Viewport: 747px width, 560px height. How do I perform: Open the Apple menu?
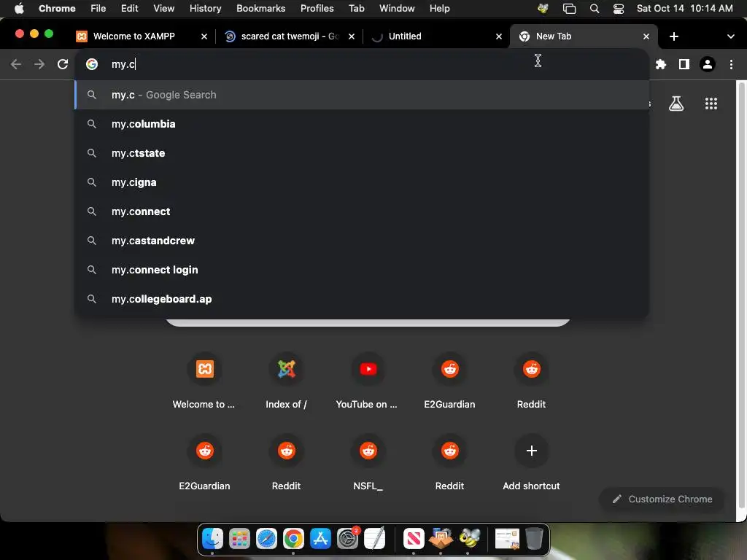[x=19, y=9]
